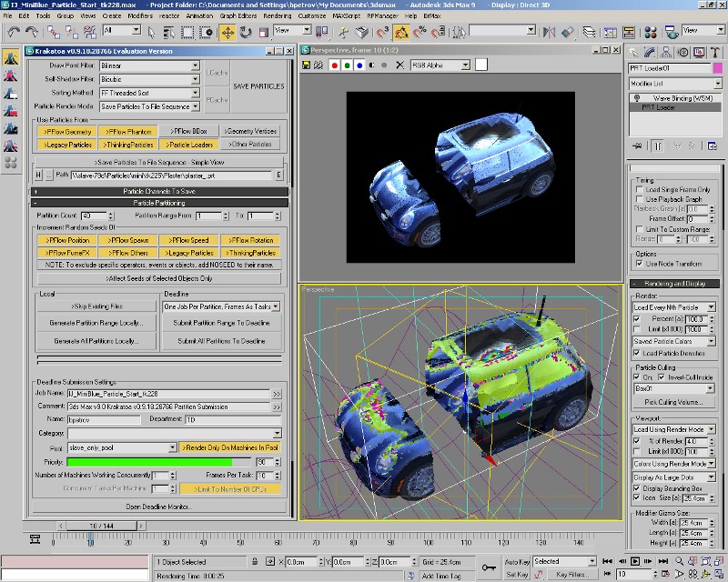Click the Unlink Selection tool icon

point(72,32)
